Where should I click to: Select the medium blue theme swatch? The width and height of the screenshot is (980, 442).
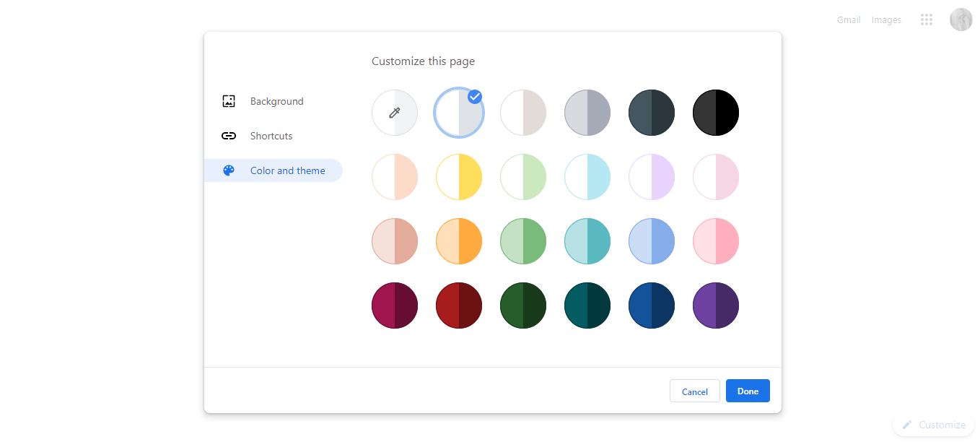pyautogui.click(x=652, y=241)
